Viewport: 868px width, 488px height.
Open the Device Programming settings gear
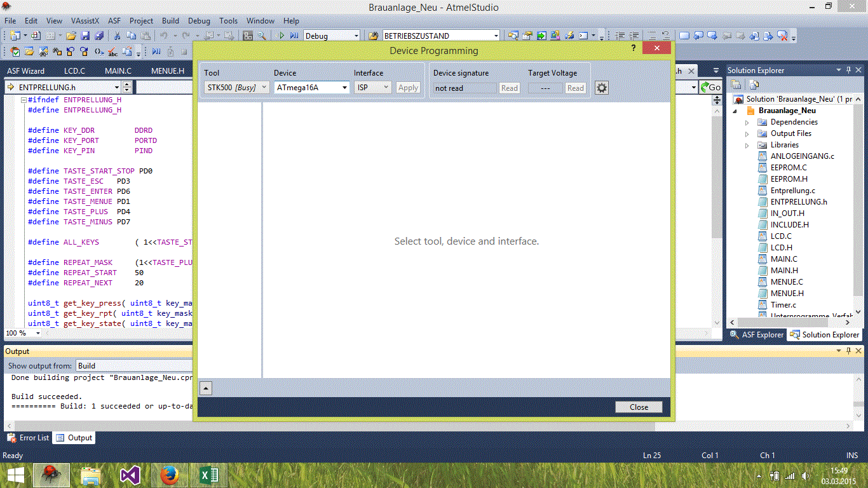click(x=602, y=88)
